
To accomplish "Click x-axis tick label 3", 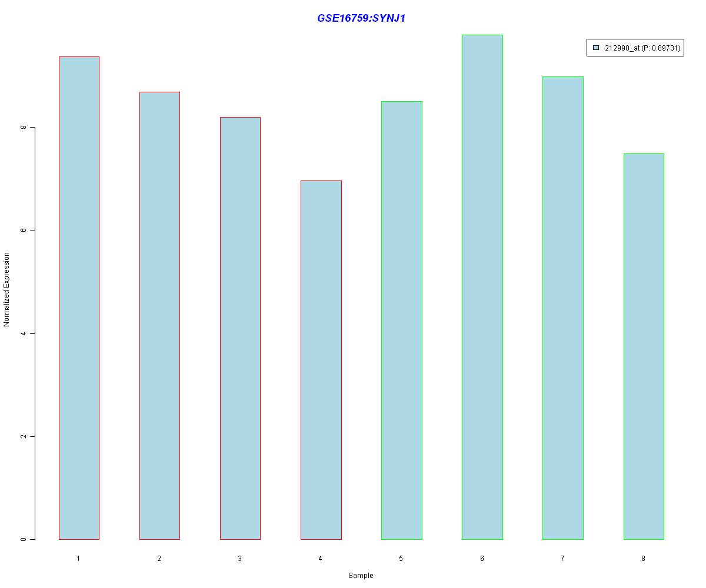I will [239, 558].
